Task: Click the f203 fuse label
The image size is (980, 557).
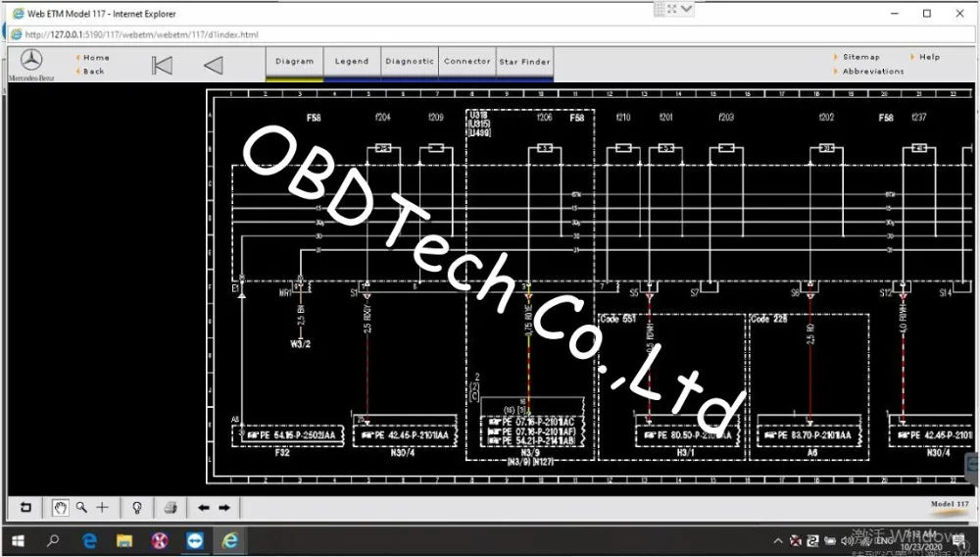Action: pos(725,118)
